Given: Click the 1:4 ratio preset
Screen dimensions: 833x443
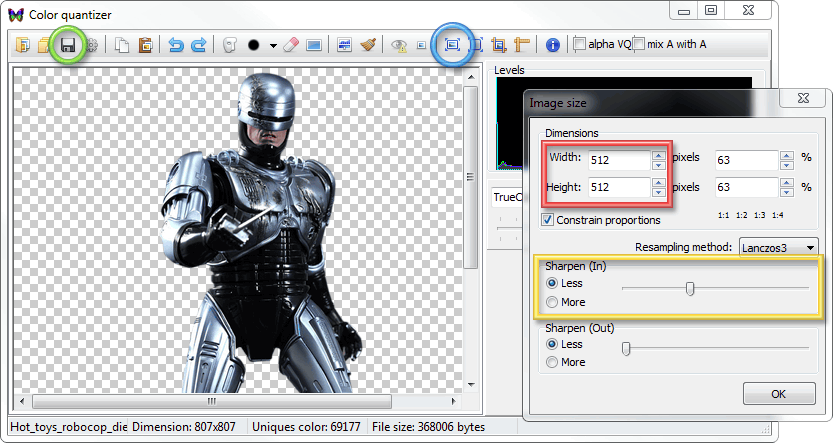Looking at the screenshot, I should tap(778, 215).
